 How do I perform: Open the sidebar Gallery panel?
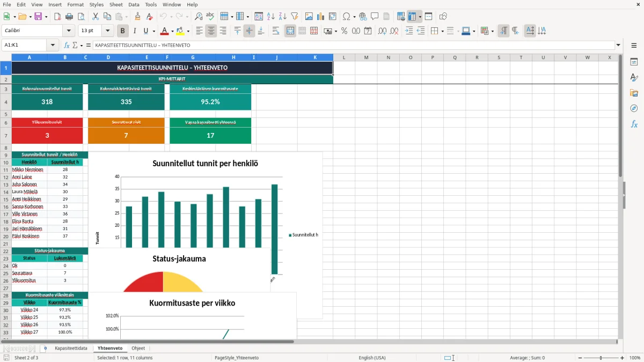[634, 93]
